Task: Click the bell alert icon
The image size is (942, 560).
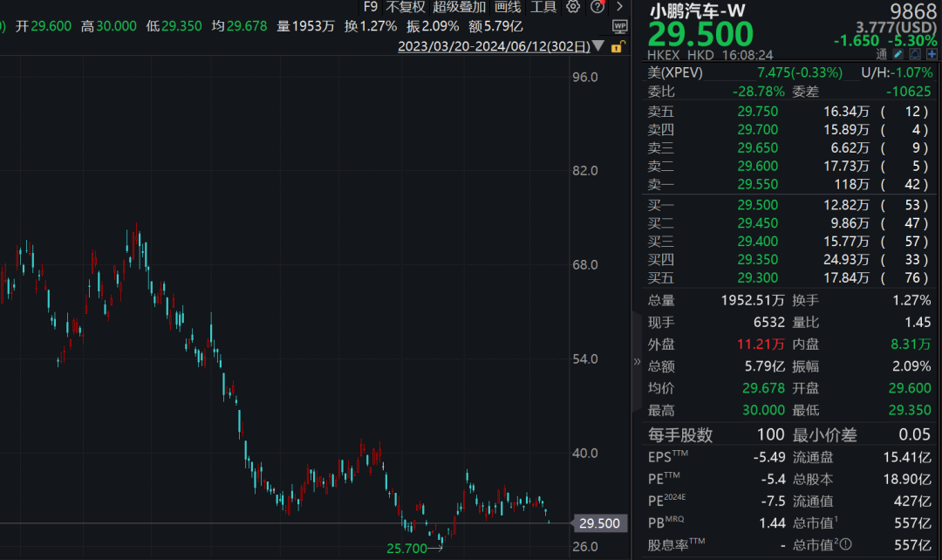Action: click(x=914, y=54)
